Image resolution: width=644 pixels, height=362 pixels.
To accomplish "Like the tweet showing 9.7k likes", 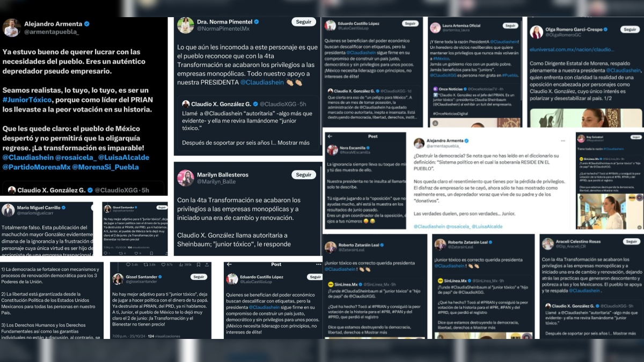I will pos(163,265).
